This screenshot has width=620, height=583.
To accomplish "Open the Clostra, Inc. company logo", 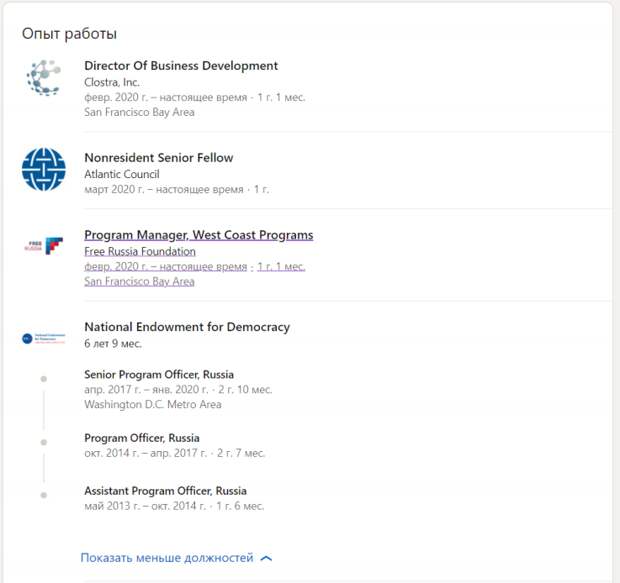I will [x=43, y=78].
